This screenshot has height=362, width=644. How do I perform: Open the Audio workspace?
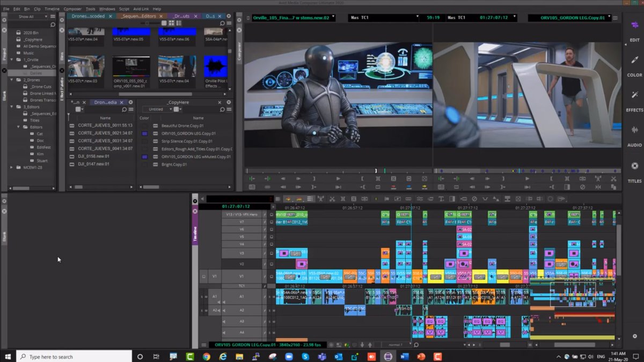pos(634,136)
